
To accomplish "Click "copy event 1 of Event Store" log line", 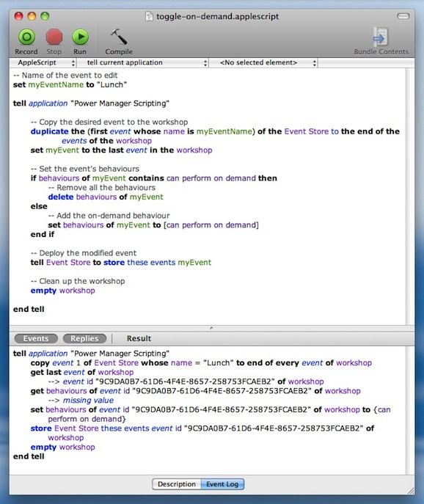I will (x=201, y=363).
